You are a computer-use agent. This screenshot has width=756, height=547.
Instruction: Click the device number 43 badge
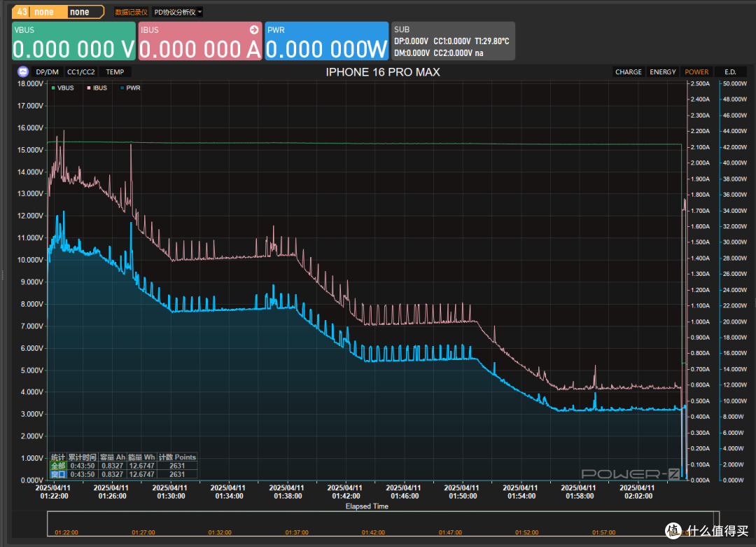[22, 12]
